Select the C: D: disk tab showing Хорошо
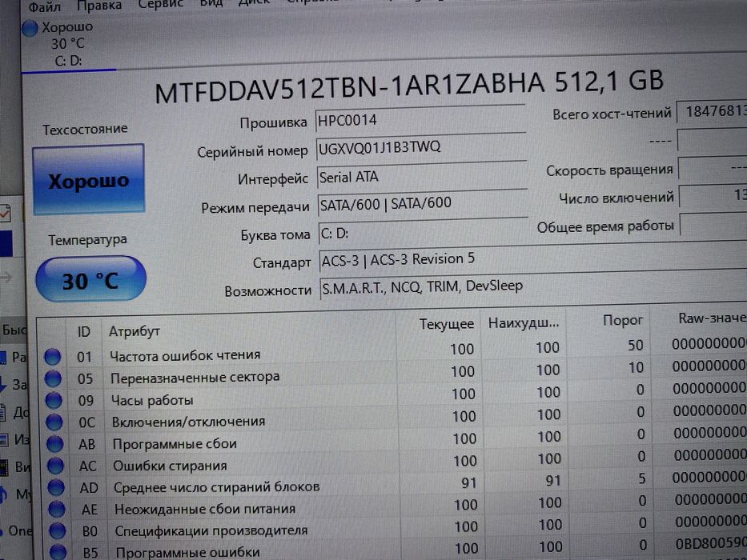 pyautogui.click(x=67, y=44)
